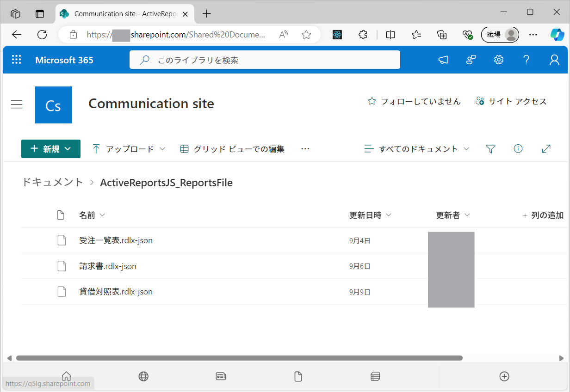
Task: Click the horizontal scrollbar thumb
Action: (x=239, y=358)
